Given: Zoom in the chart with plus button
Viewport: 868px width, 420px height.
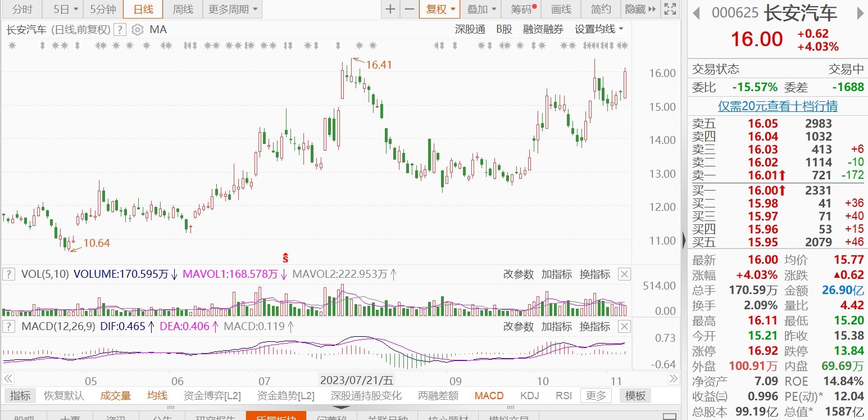Looking at the screenshot, I should pos(390,9).
